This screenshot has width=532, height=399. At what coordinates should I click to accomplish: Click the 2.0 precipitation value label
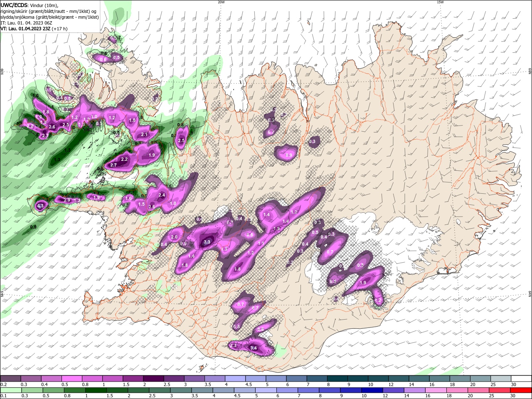[174, 237]
